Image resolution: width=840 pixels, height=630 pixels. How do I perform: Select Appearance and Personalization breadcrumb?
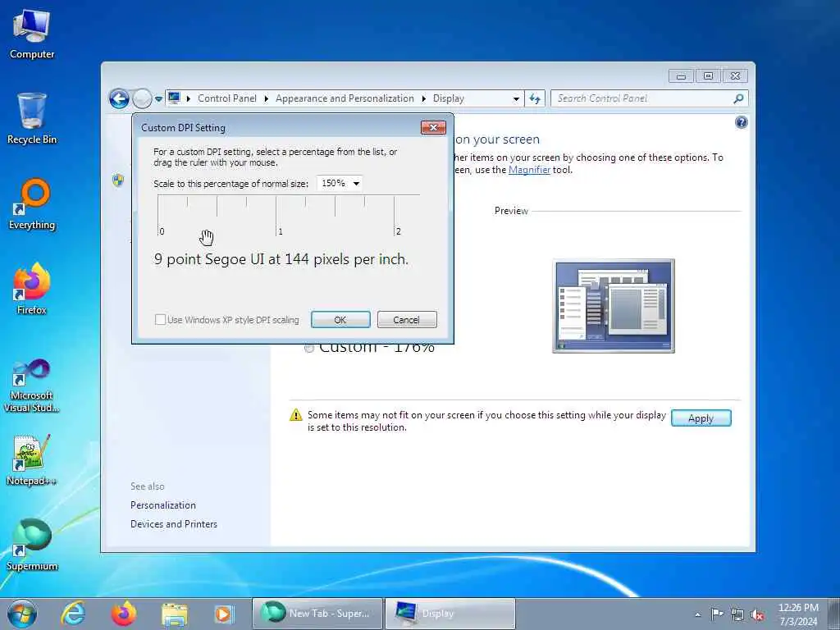point(345,98)
